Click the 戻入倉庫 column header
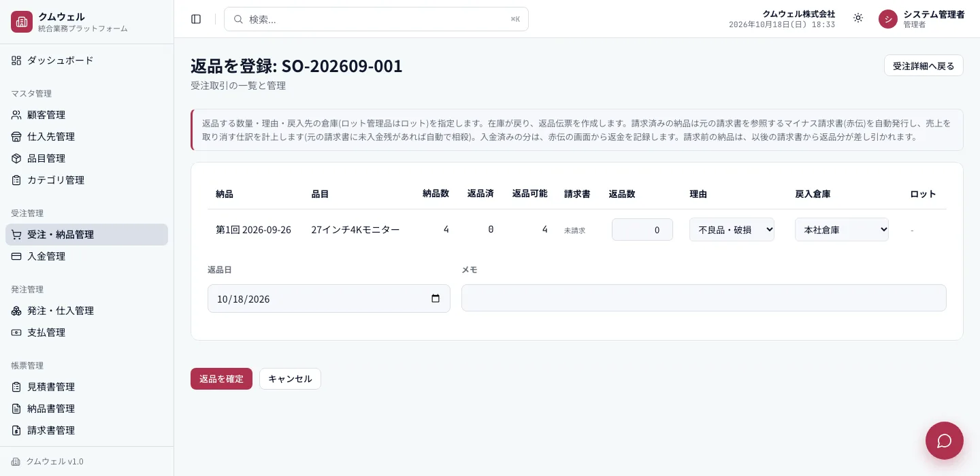Viewport: 980px width, 476px height. [x=813, y=194]
